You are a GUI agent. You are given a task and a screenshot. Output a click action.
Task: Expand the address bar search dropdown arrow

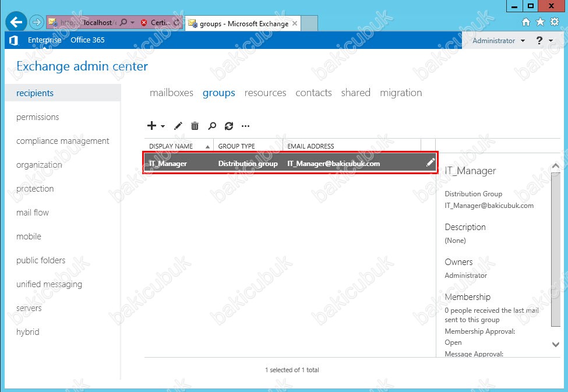coord(132,23)
